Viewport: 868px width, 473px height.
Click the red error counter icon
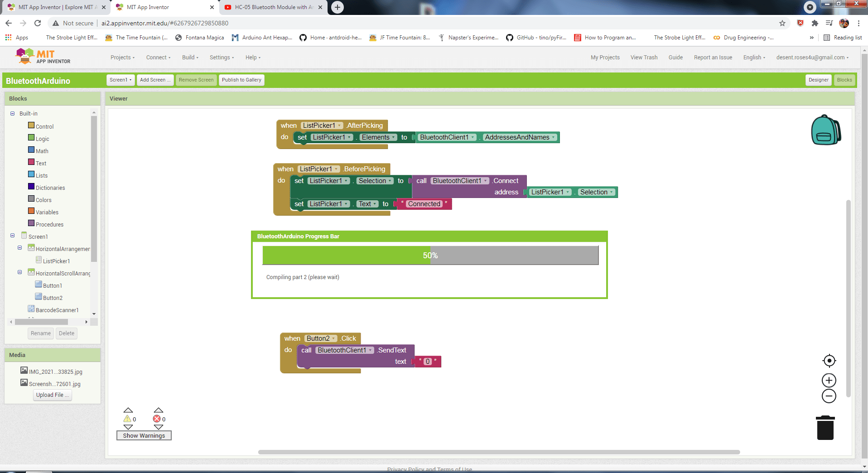[157, 419]
